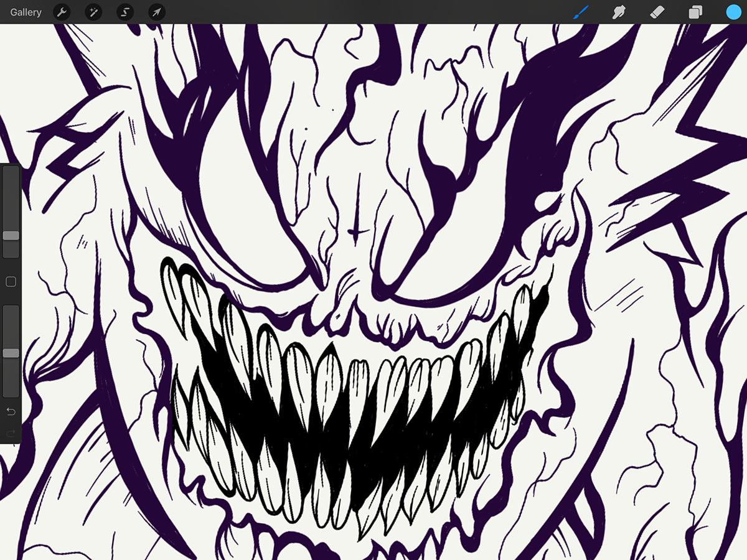Select the Eraser tool
The image size is (747, 560).
pyautogui.click(x=657, y=12)
